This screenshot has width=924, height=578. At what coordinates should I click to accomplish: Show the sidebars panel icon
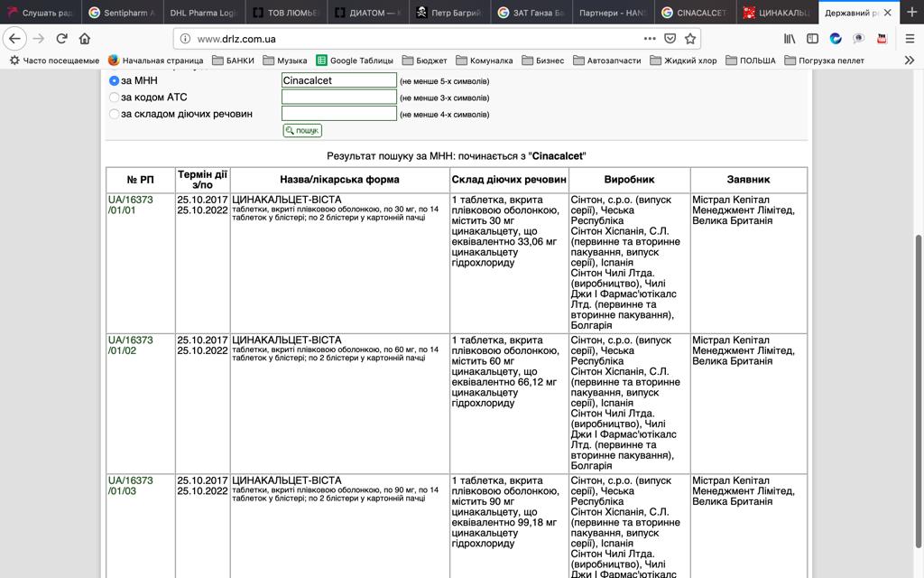pyautogui.click(x=812, y=39)
